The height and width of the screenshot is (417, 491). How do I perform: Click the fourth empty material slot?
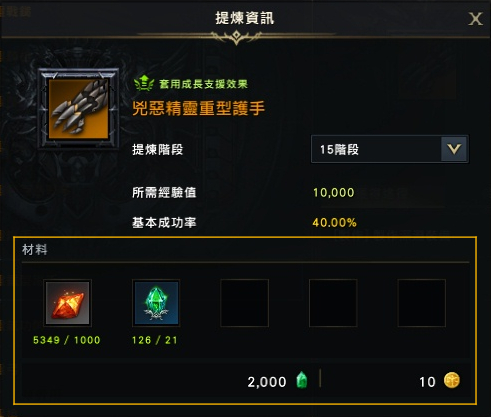pos(333,303)
